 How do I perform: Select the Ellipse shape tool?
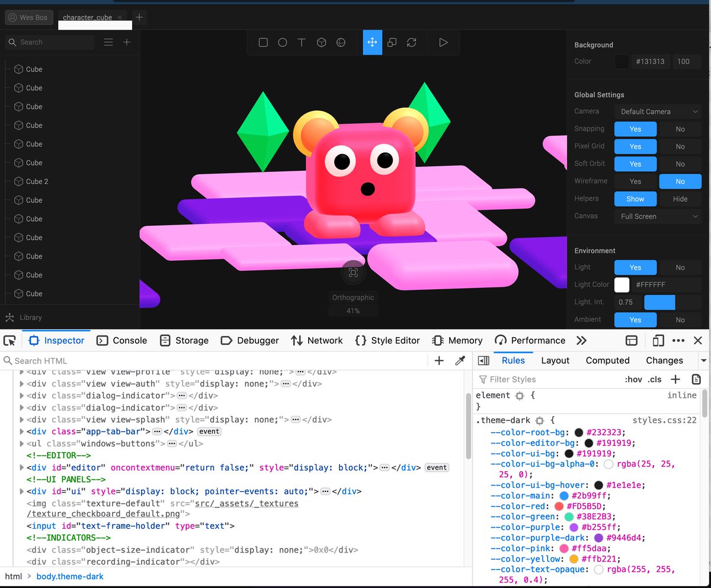pyautogui.click(x=283, y=42)
